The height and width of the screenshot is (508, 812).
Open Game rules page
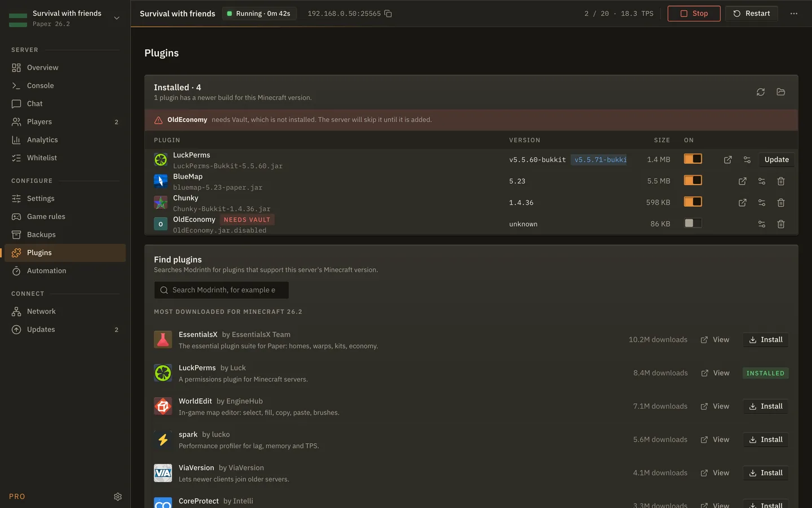[x=65, y=217]
